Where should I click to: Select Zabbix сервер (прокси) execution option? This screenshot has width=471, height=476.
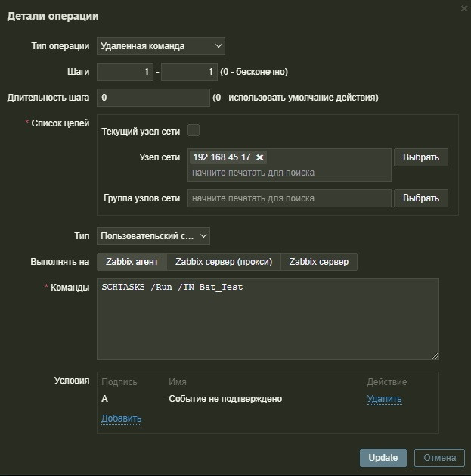pyautogui.click(x=223, y=262)
